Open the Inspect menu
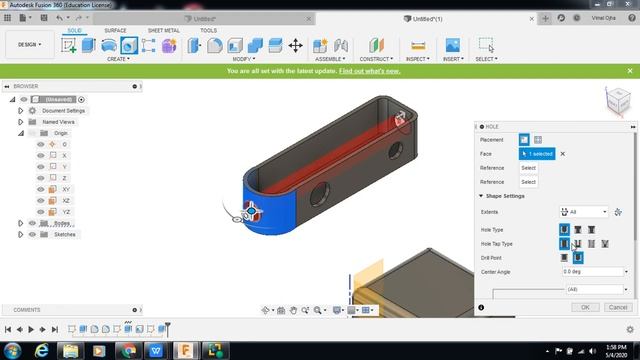Viewport: 640px width, 360px height. click(x=418, y=59)
